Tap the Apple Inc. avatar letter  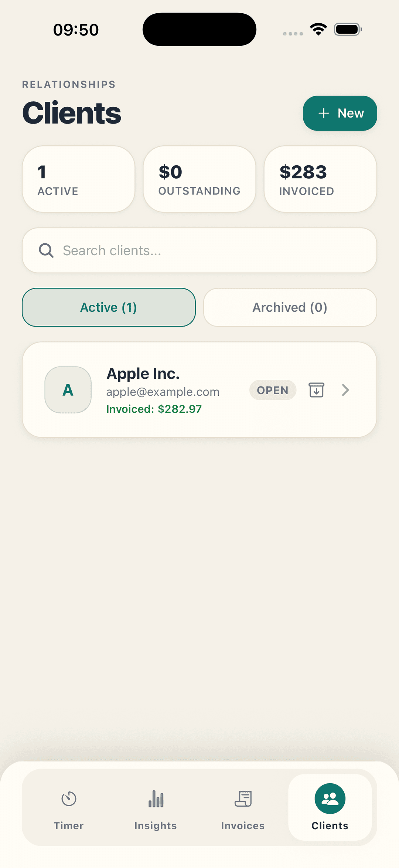point(68,390)
